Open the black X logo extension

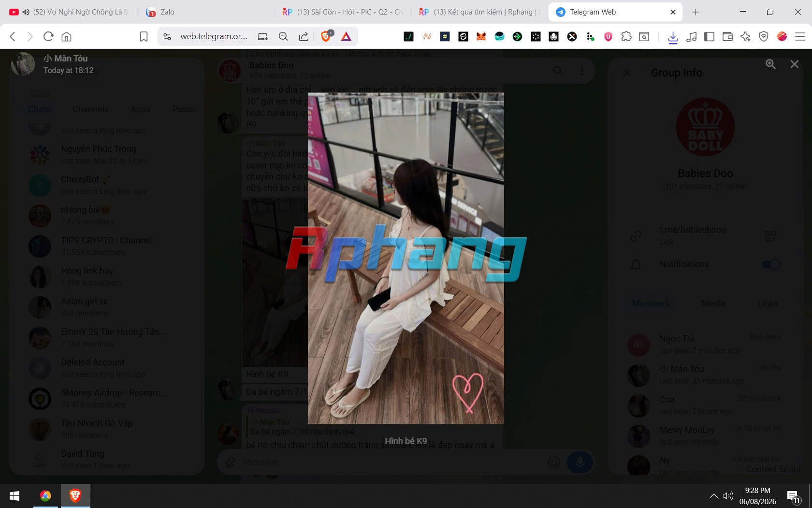click(572, 36)
